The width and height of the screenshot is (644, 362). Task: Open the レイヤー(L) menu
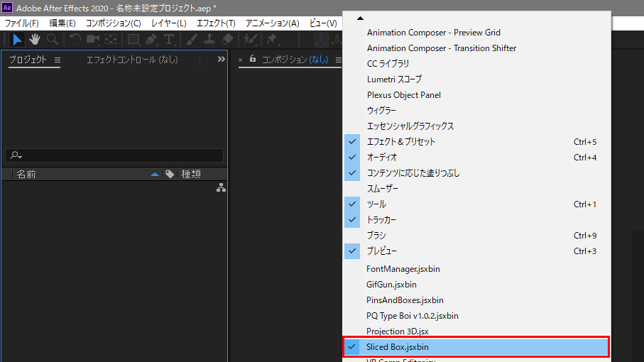pyautogui.click(x=169, y=23)
